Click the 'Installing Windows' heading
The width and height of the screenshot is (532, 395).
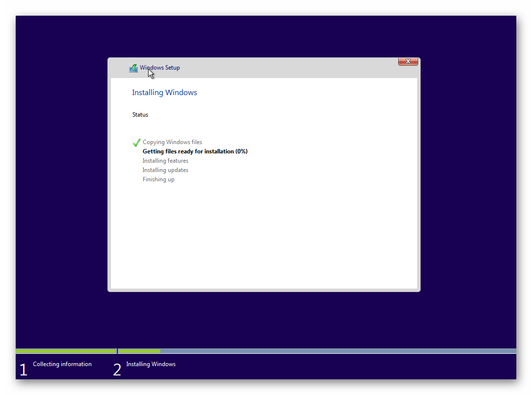point(165,93)
